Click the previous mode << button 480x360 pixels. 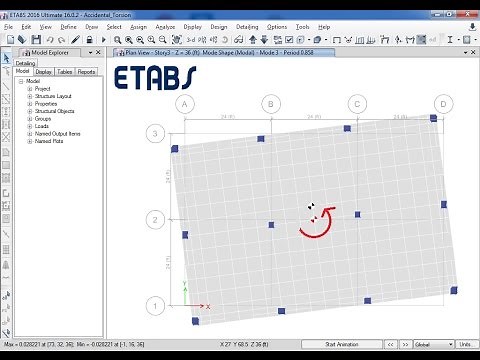click(x=391, y=344)
